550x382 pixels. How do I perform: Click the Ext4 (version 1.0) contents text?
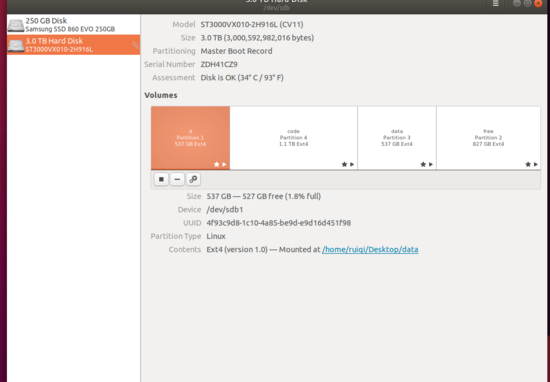click(237, 250)
